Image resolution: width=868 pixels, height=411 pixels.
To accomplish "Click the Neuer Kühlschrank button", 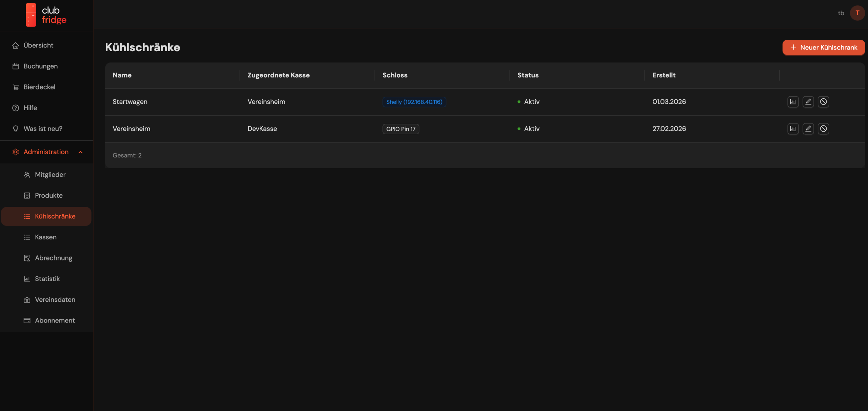I will 823,47.
